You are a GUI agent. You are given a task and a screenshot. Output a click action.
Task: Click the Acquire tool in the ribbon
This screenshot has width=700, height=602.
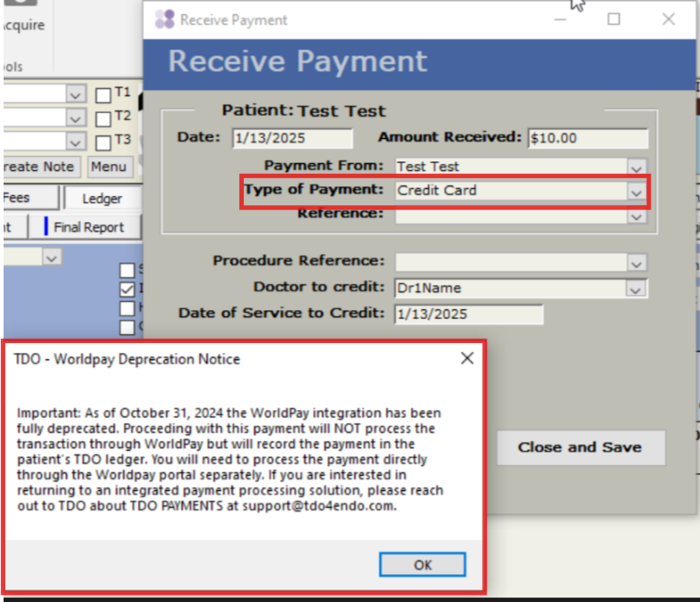[24, 25]
